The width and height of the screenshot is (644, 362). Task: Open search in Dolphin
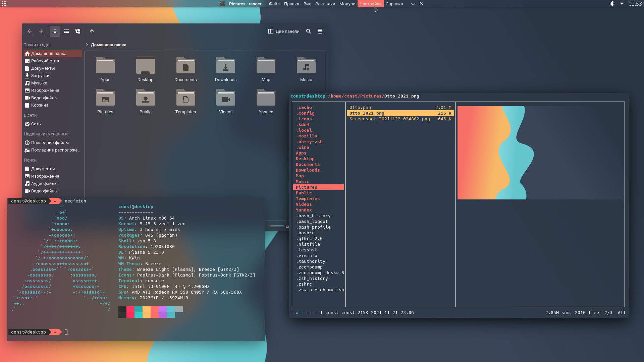coord(309,31)
